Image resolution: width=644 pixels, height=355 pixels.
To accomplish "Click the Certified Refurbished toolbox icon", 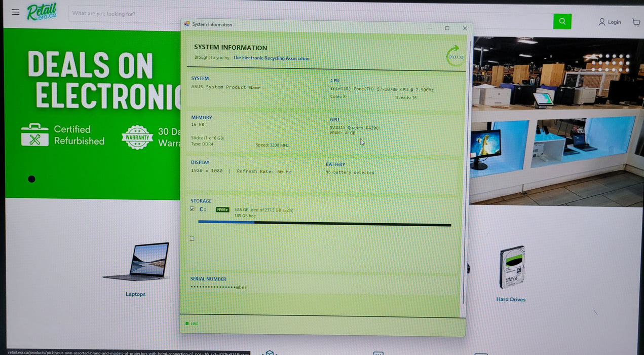I will coord(35,135).
